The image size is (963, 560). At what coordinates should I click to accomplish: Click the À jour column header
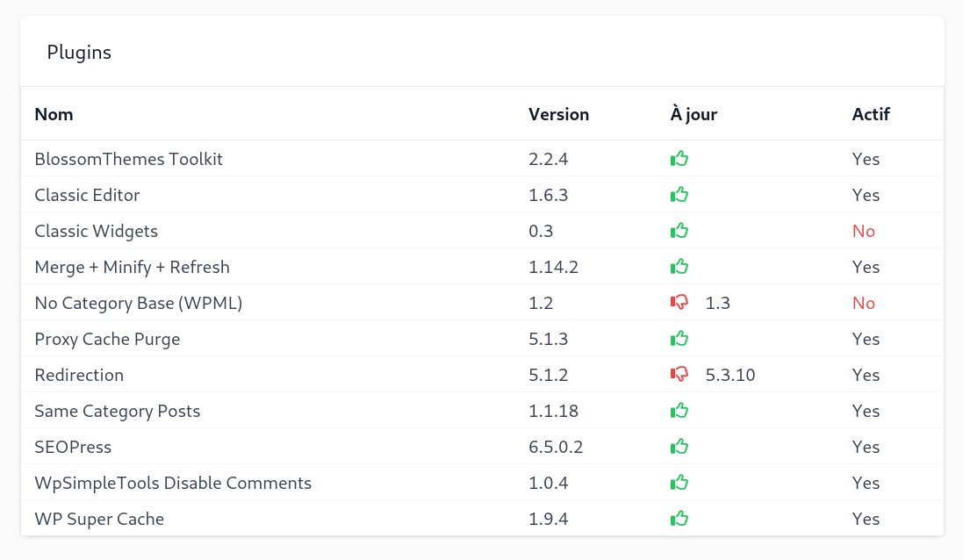point(694,114)
